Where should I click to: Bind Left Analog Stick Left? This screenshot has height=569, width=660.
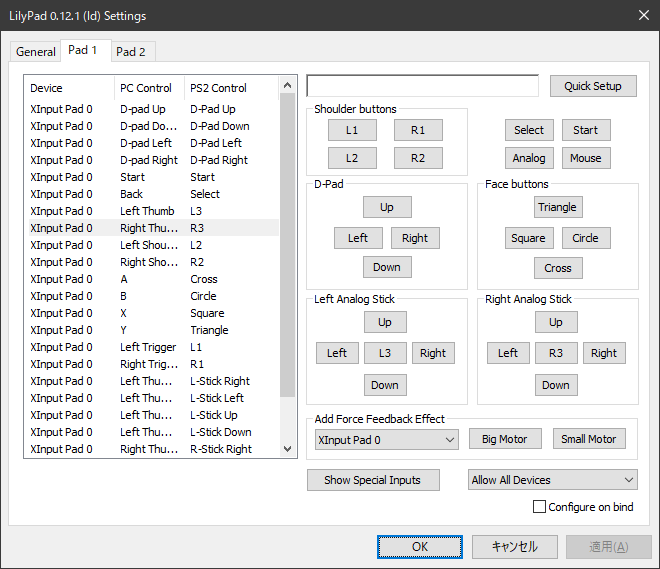click(x=337, y=353)
